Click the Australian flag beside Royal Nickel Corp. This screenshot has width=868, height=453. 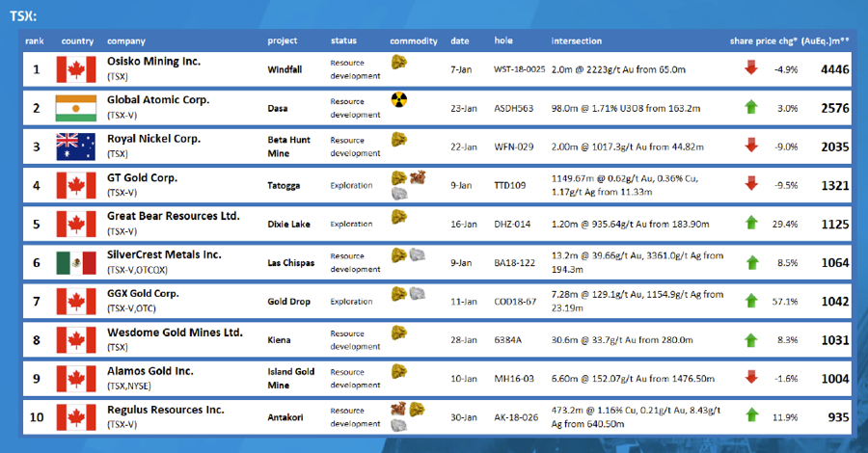point(74,146)
